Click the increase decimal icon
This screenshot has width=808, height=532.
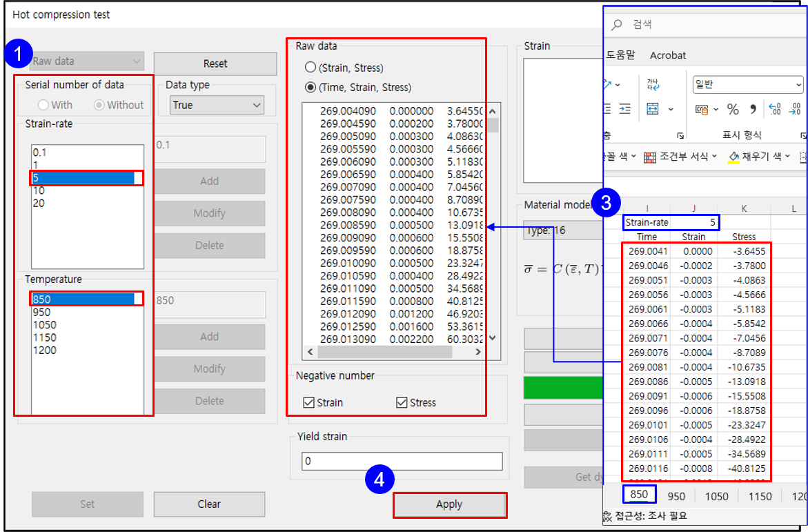pyautogui.click(x=775, y=109)
